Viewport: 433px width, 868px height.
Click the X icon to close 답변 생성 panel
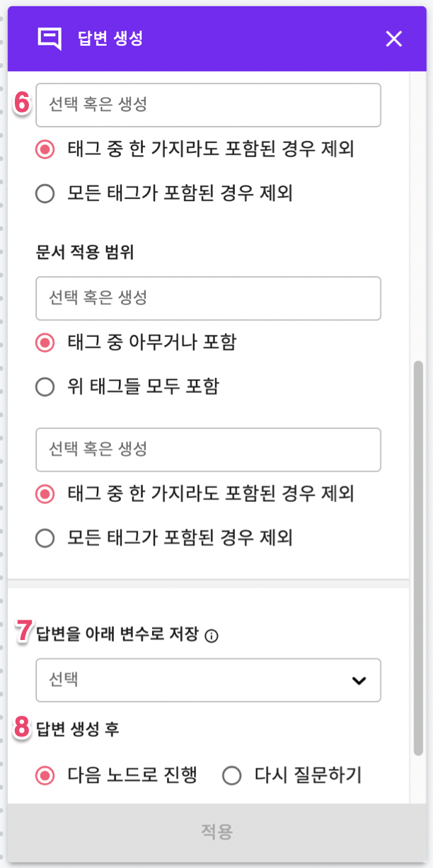[394, 39]
